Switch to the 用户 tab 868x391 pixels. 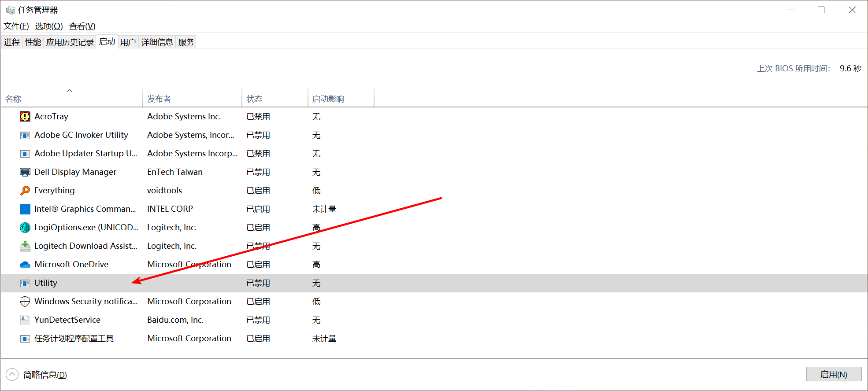point(128,42)
